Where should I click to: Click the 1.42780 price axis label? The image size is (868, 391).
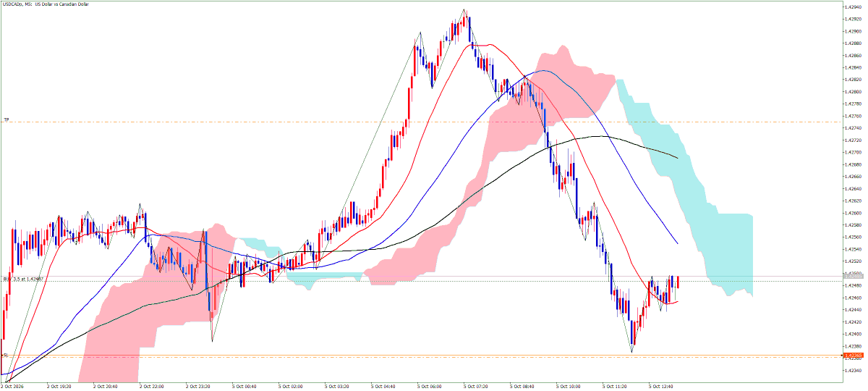tap(853, 104)
